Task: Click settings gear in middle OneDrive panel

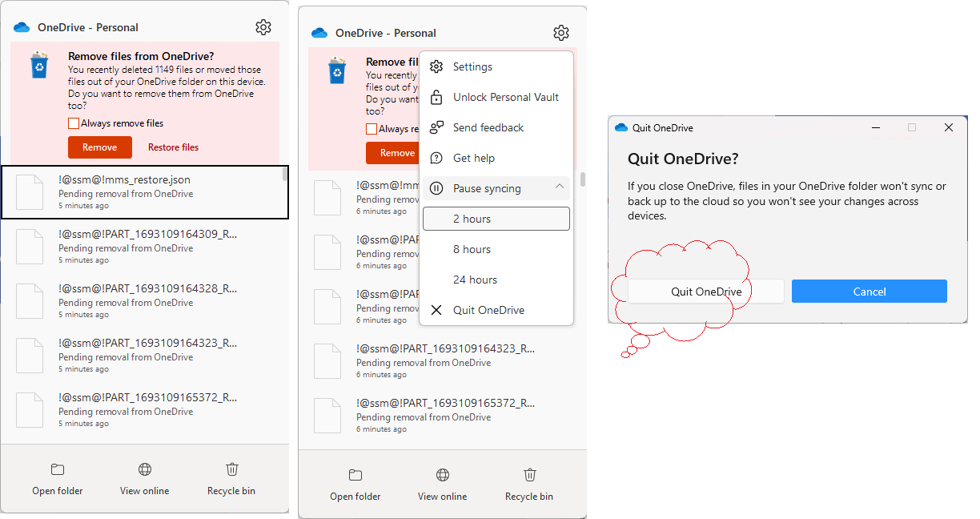Action: (x=561, y=33)
